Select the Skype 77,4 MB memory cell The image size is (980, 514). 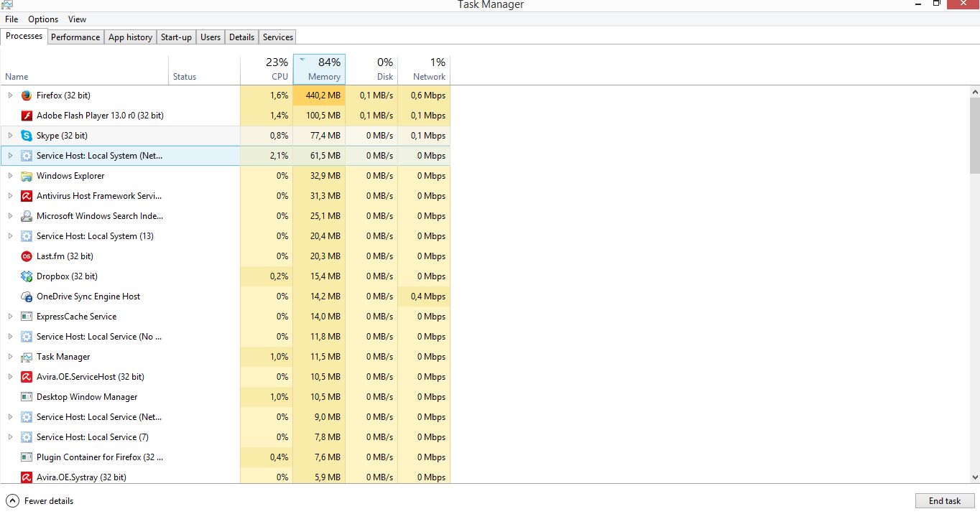(x=319, y=136)
